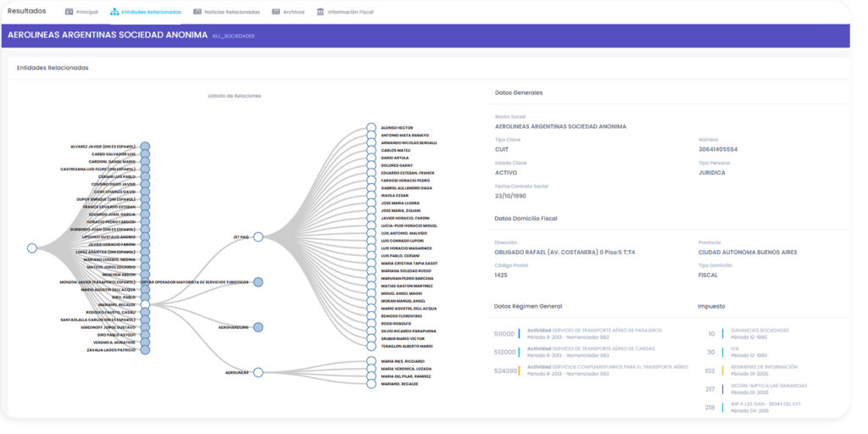Click activity code 511000 entry
The width and height of the screenshot is (868, 434).
(504, 334)
